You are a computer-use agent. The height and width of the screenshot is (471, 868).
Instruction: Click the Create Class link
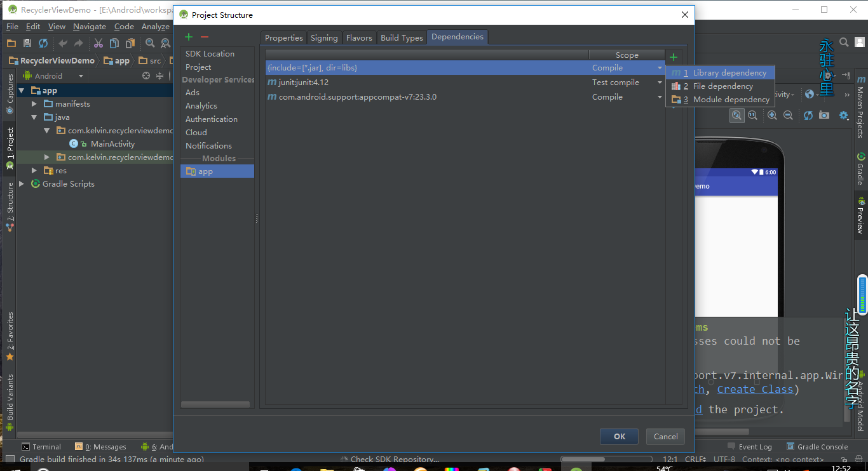point(755,390)
